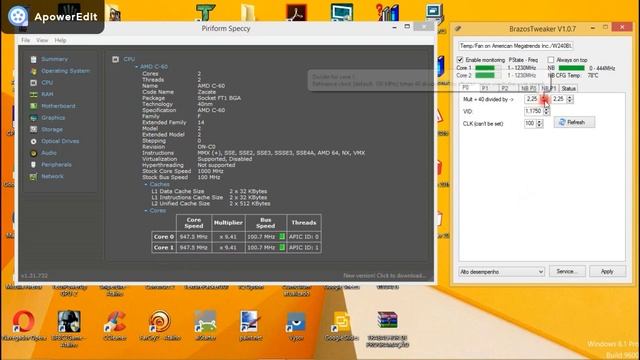Screen dimensions: 640x360
Task: Open Alto desempenho power plan dropdown
Action: pyautogui.click(x=502, y=272)
